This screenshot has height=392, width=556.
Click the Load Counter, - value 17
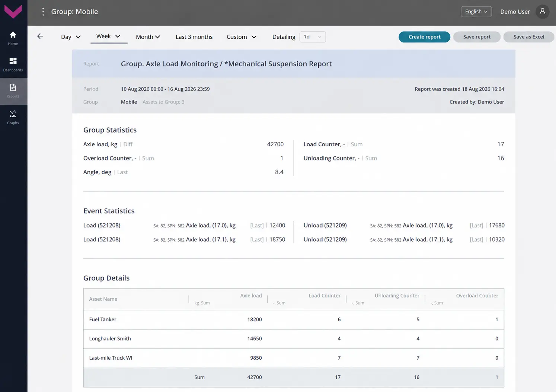coord(501,144)
